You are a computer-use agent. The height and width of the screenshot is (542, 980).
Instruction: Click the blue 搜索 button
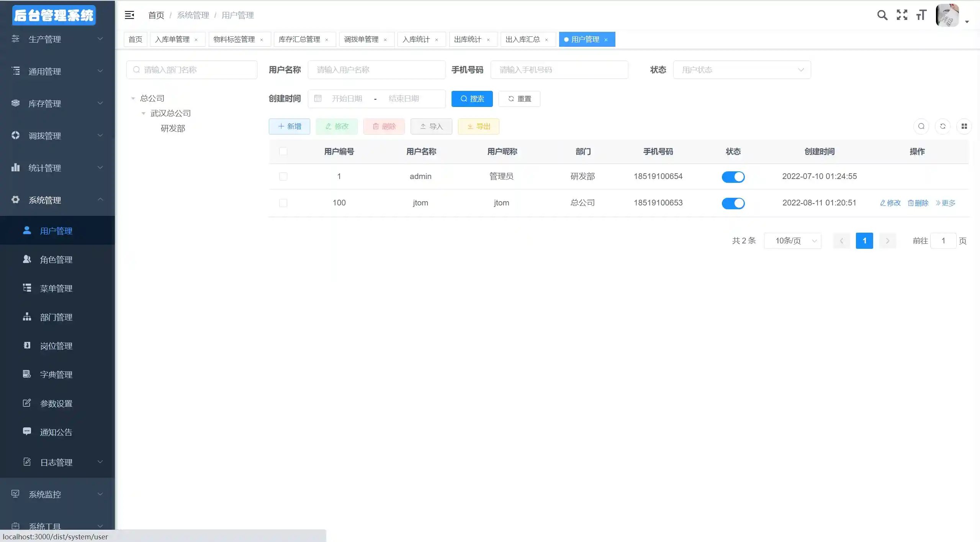(x=472, y=99)
